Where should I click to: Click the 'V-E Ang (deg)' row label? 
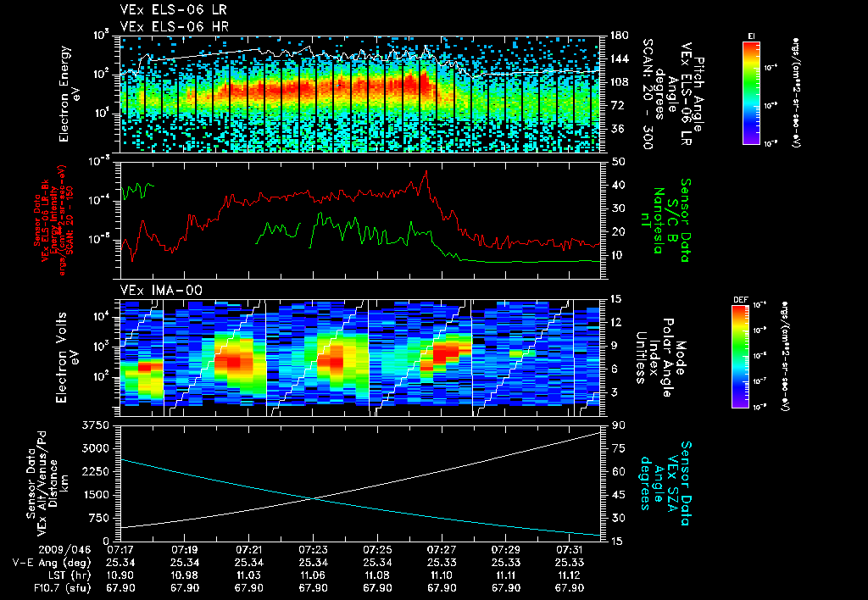pyautogui.click(x=52, y=563)
